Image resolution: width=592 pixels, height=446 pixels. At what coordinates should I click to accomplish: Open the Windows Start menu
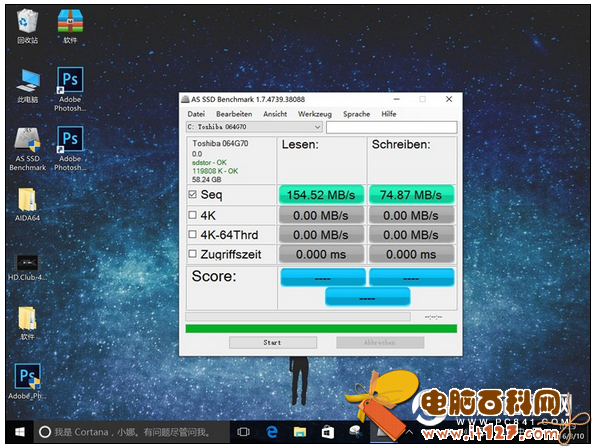[x=20, y=432]
